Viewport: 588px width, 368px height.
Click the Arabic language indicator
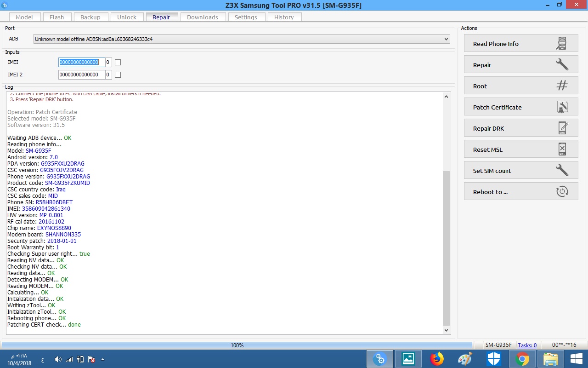pyautogui.click(x=43, y=360)
